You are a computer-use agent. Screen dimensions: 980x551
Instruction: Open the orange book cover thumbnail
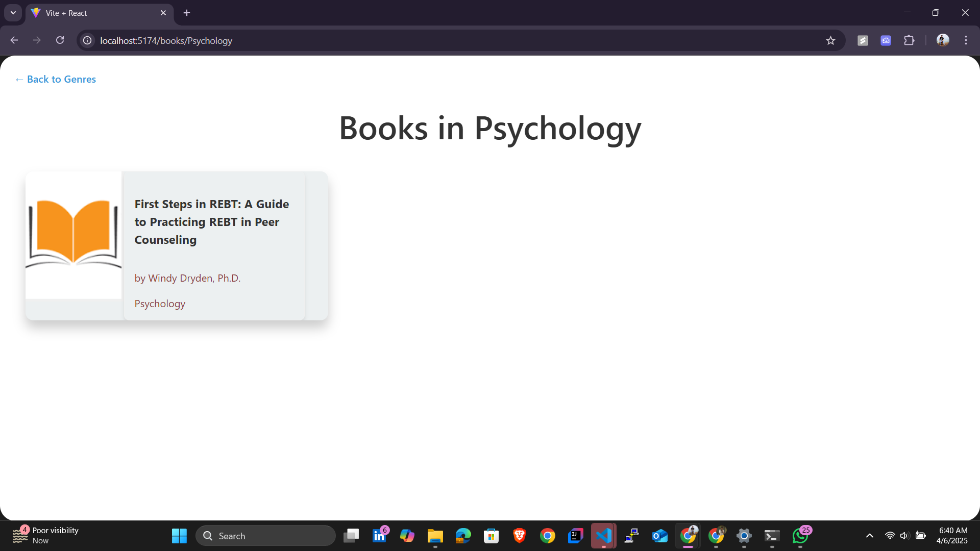pyautogui.click(x=73, y=235)
